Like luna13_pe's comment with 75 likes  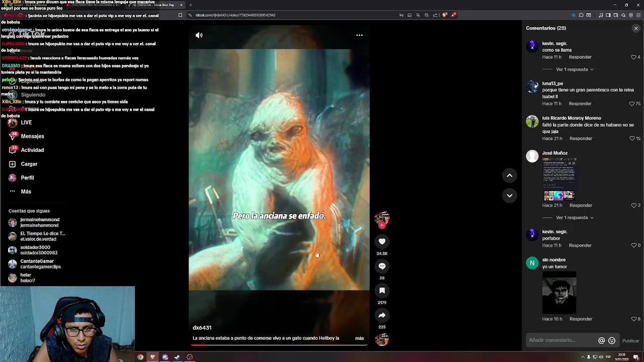(x=632, y=104)
